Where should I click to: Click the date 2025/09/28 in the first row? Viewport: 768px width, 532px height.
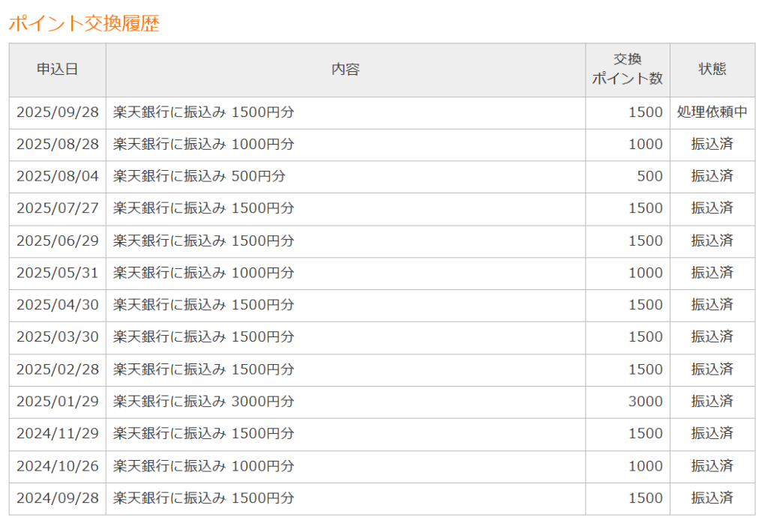(58, 112)
